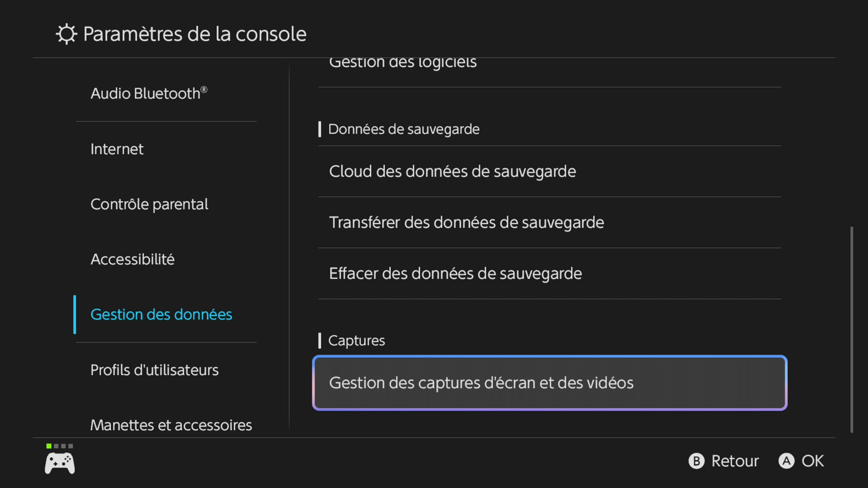868x488 pixels.
Task: Open Audio Bluetooth settings
Action: pyautogui.click(x=149, y=94)
